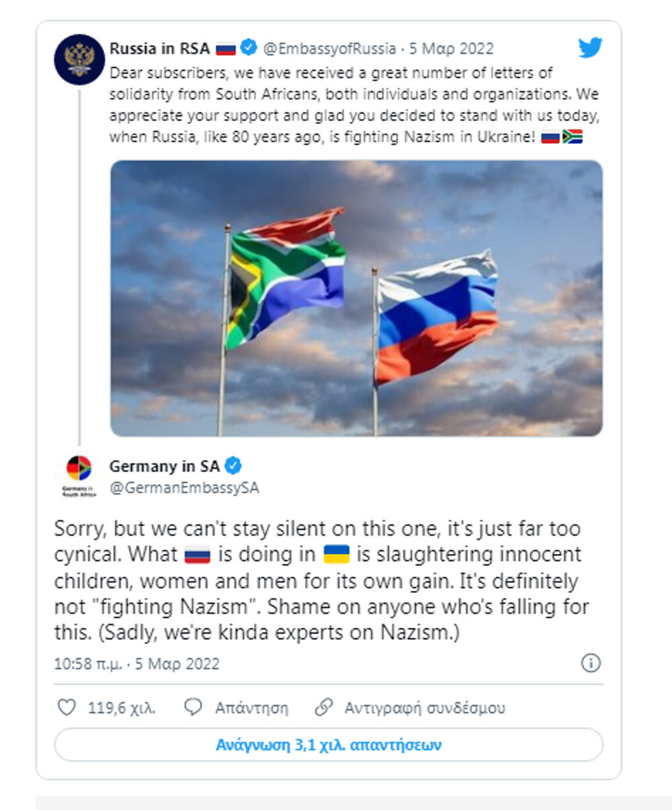Open the @EmbassyofRussia handle link
This screenshot has width=672, height=810.
point(329,48)
